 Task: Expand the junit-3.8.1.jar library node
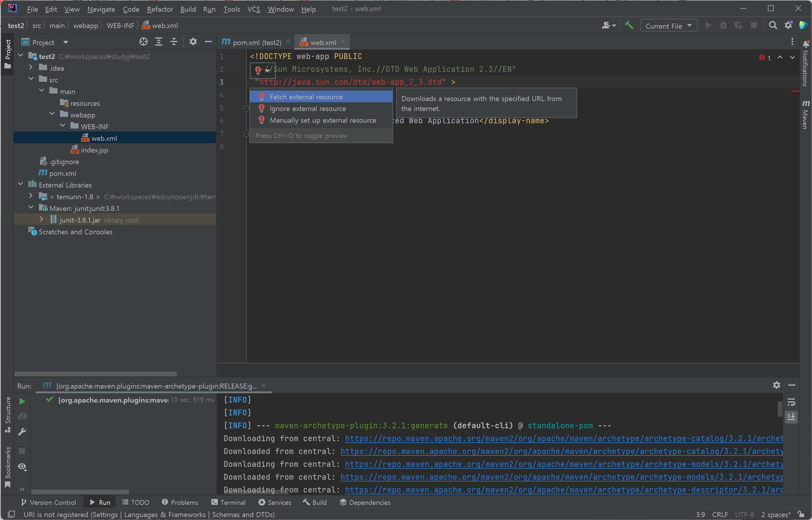[x=41, y=219]
